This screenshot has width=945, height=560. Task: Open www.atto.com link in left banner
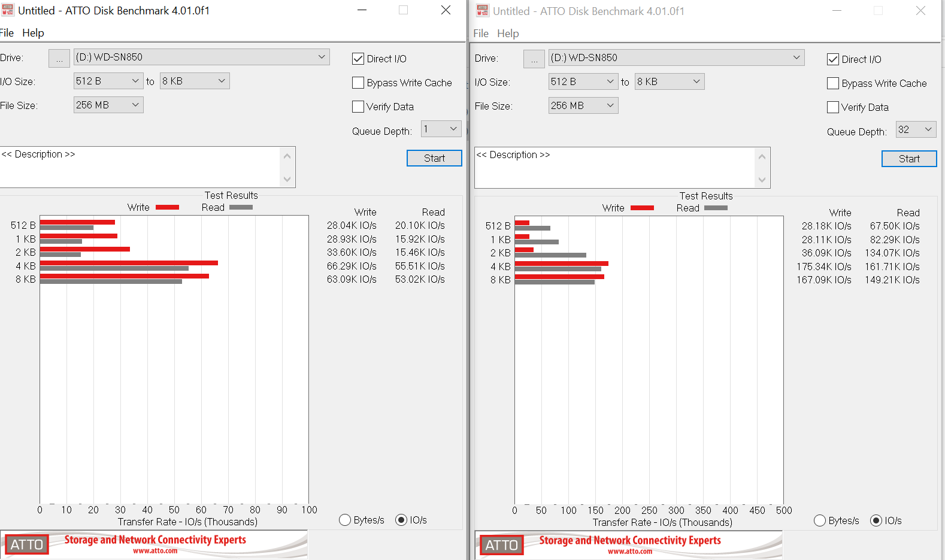155,551
